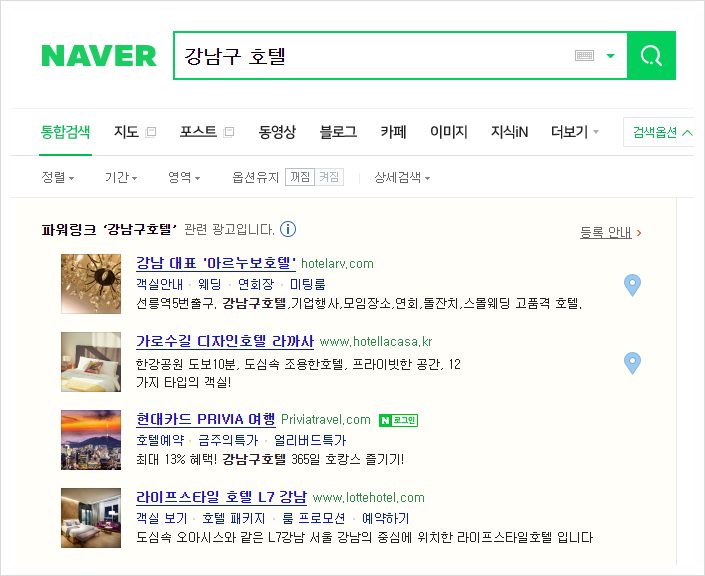
Task: Open the 영역 dropdown
Action: click(184, 177)
